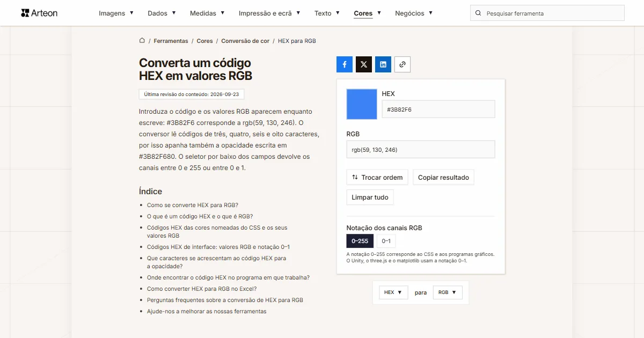Click Copiar resultado button
644x338 pixels.
point(443,178)
